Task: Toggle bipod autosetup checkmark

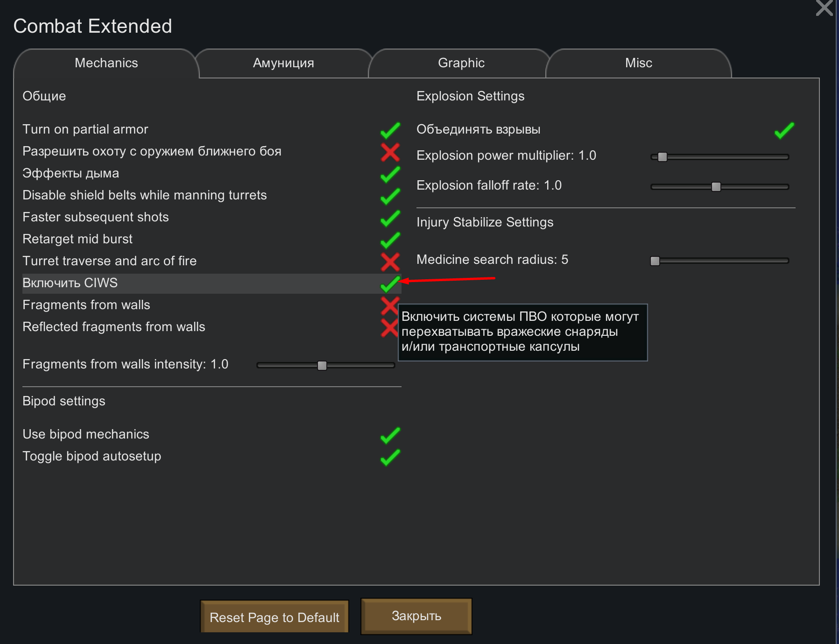Action: pyautogui.click(x=390, y=457)
